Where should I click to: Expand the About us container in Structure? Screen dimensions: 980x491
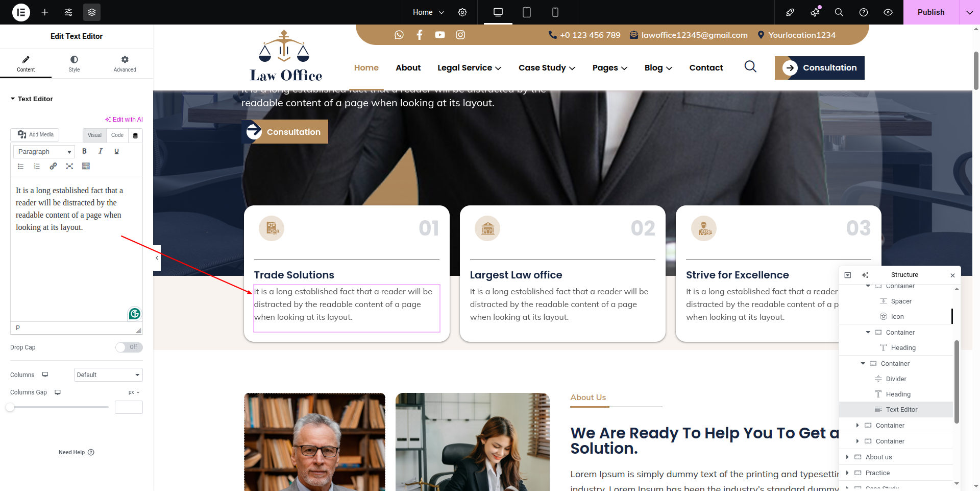847,457
